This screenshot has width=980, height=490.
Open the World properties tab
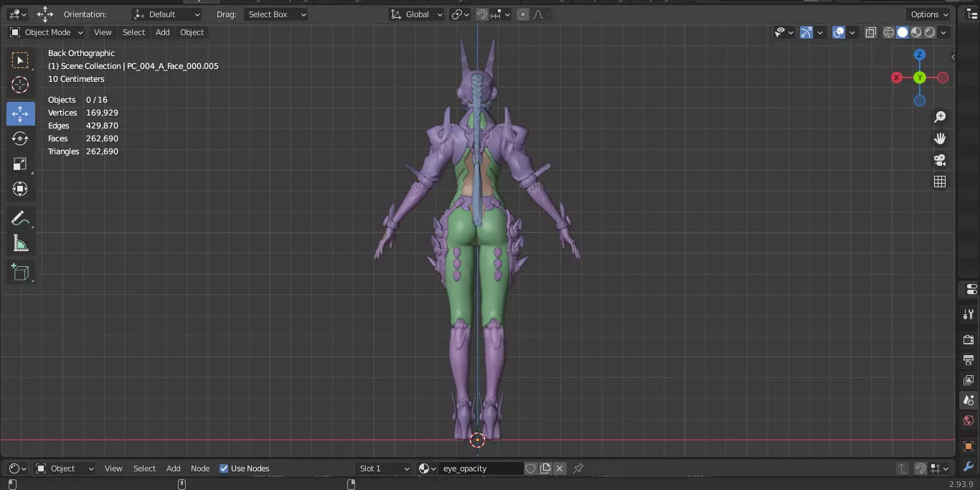pos(969,420)
